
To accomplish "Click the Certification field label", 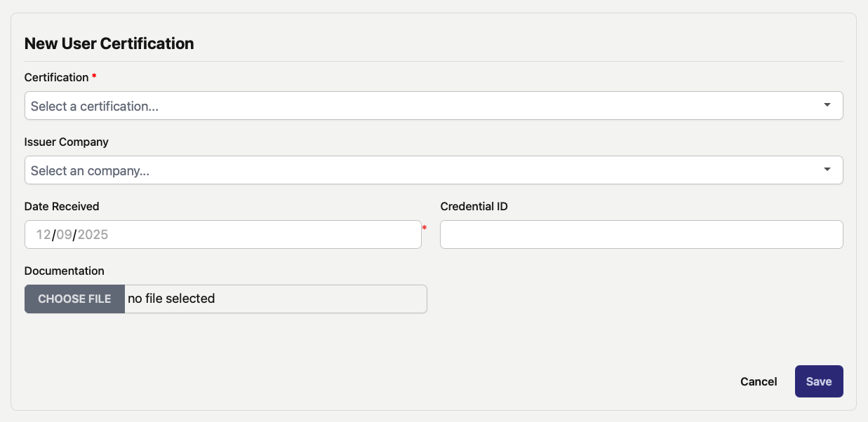I will pos(56,77).
